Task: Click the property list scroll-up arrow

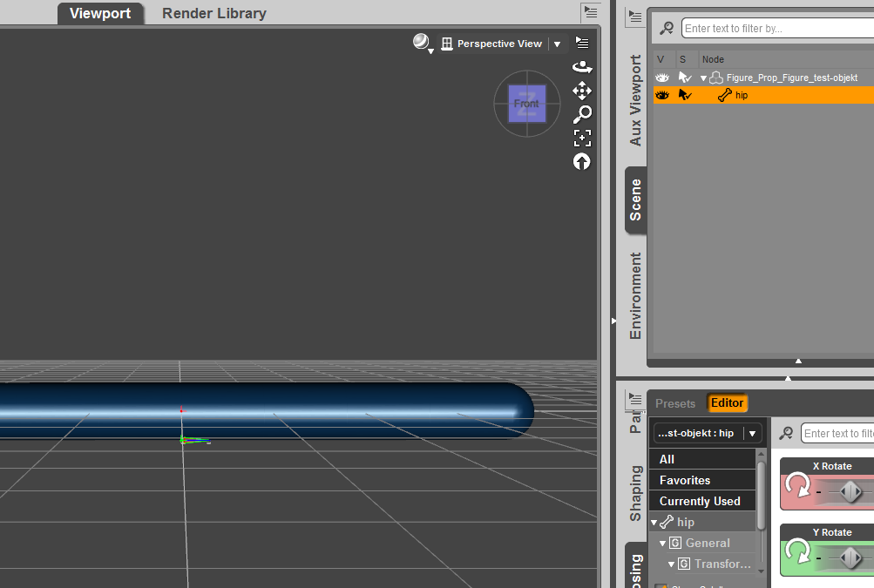Action: tap(761, 454)
